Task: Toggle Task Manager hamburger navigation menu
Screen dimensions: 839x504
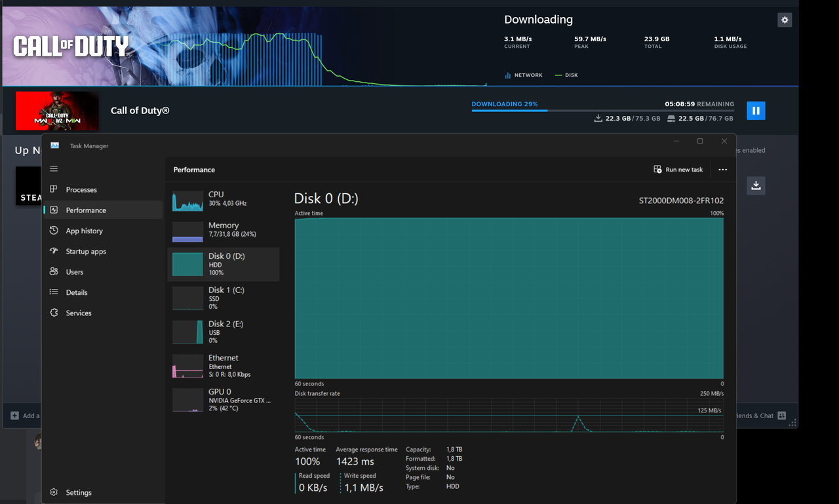Action: click(x=54, y=169)
